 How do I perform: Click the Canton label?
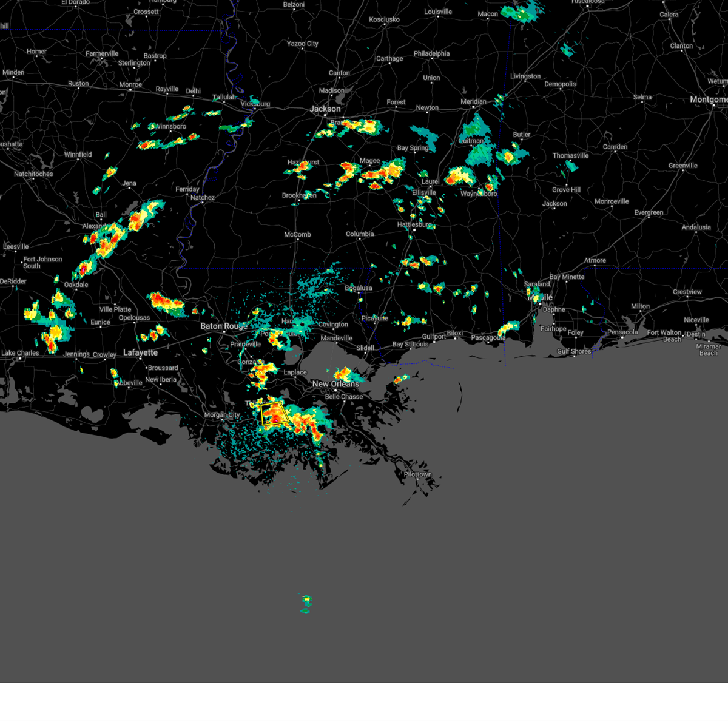[339, 73]
